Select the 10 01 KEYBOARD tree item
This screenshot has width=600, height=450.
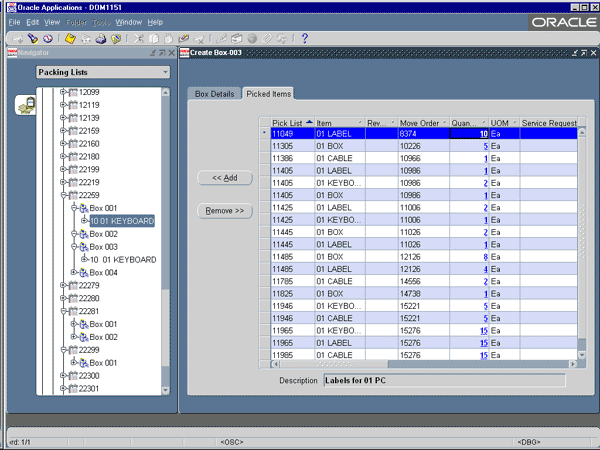point(121,221)
